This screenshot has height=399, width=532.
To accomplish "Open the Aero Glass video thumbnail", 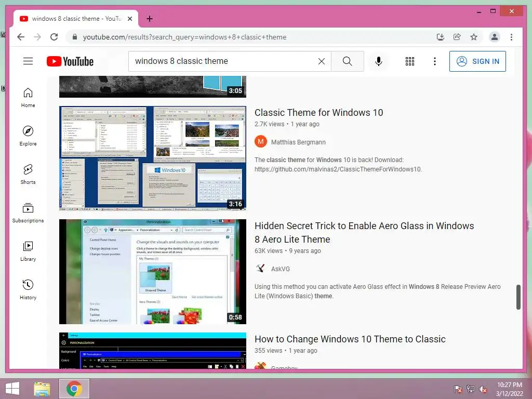I will [x=152, y=271].
